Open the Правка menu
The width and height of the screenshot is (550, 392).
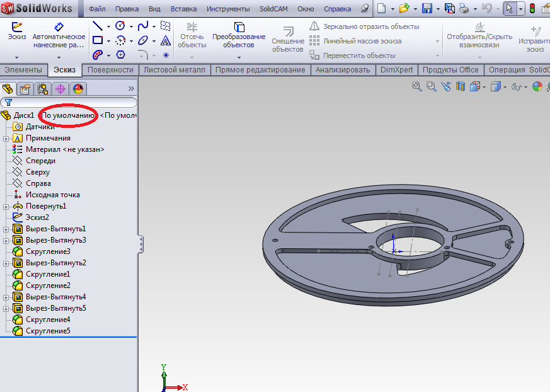127,9
